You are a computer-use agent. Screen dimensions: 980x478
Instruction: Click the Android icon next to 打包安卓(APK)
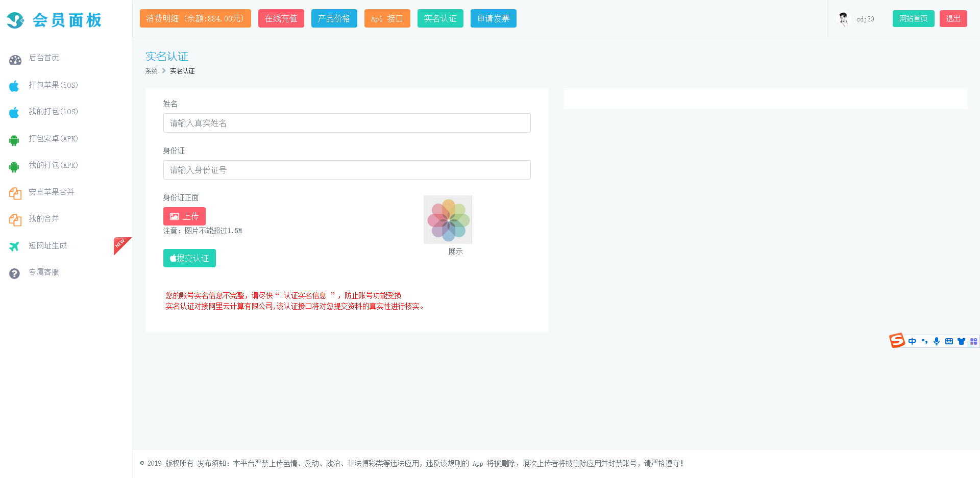coord(14,140)
